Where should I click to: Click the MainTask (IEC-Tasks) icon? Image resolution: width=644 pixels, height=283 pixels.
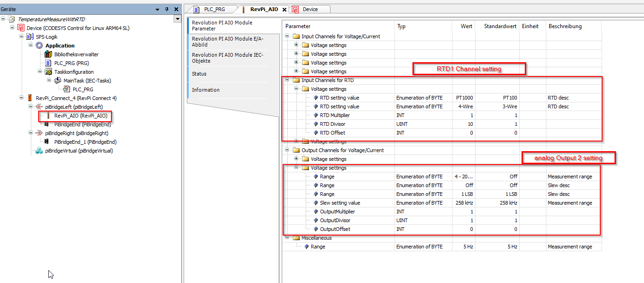pyautogui.click(x=57, y=80)
